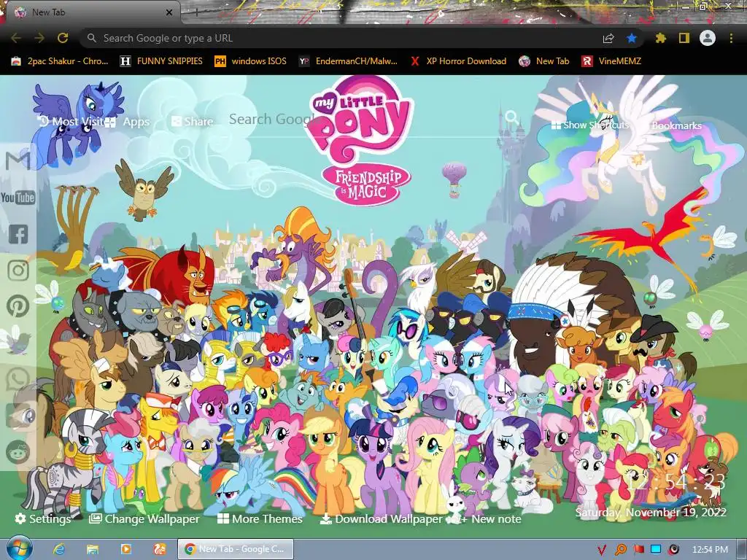Click the magnifier icon of page search box
The image size is (747, 560).
point(511,117)
